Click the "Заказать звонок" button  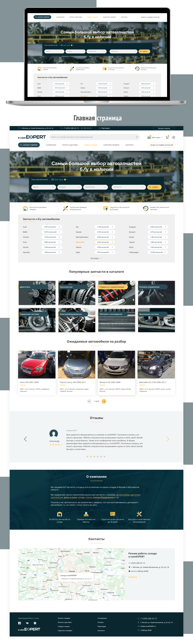point(164,128)
